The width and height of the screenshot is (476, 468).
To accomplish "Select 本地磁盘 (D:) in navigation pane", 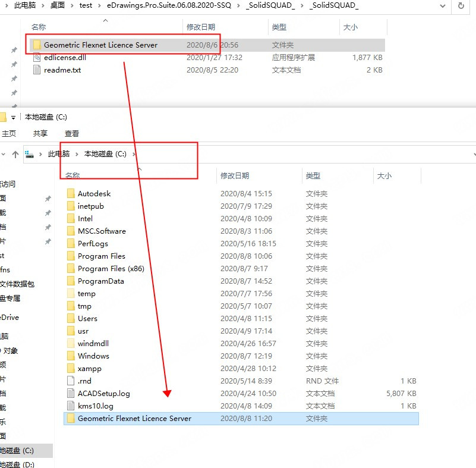I will 17,464.
